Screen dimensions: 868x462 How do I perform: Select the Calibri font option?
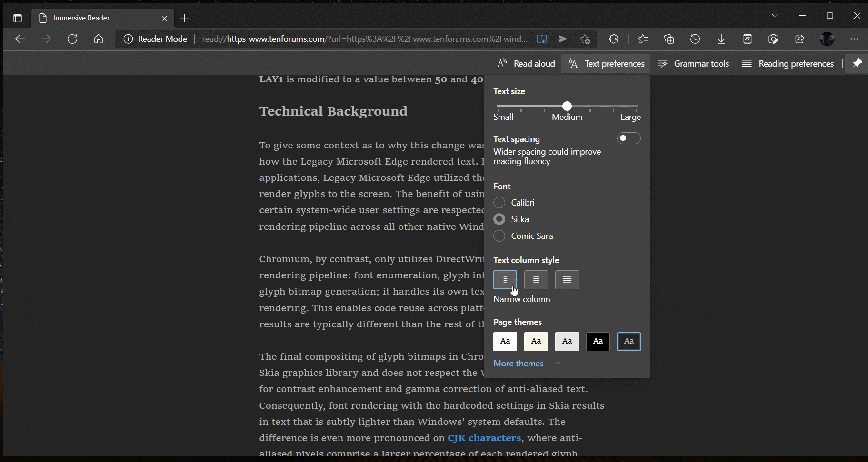pos(499,203)
